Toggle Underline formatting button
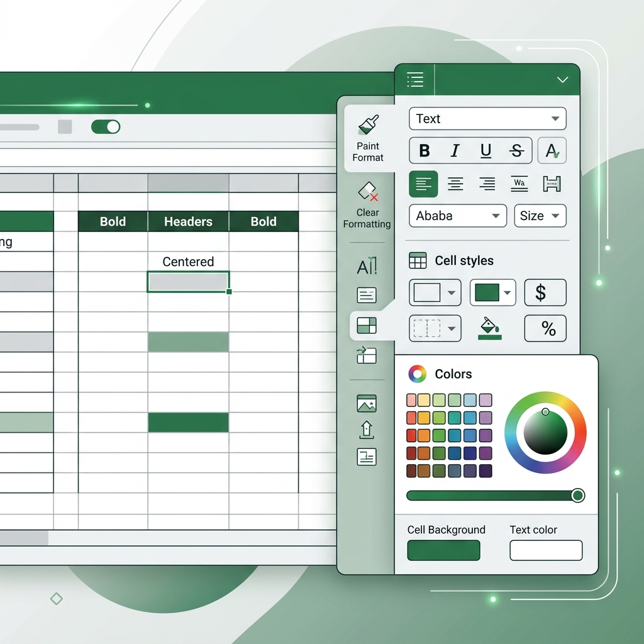Image resolution: width=644 pixels, height=644 pixels. click(x=486, y=151)
